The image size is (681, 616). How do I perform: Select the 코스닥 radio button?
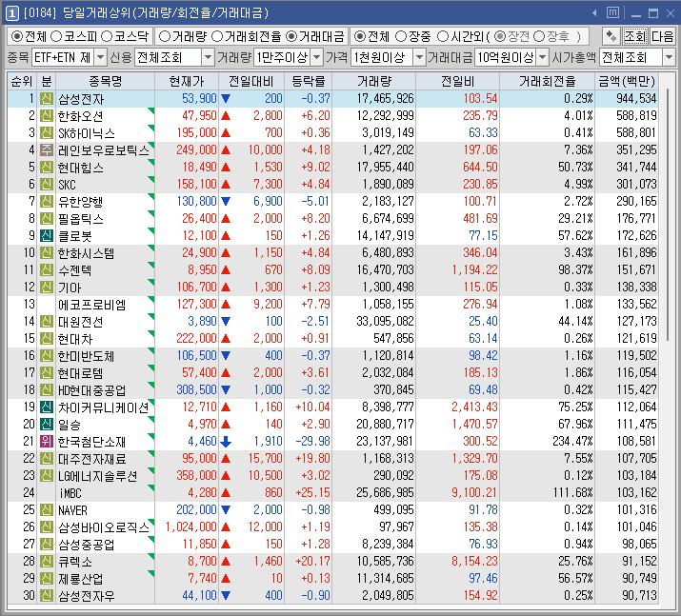pos(107,36)
